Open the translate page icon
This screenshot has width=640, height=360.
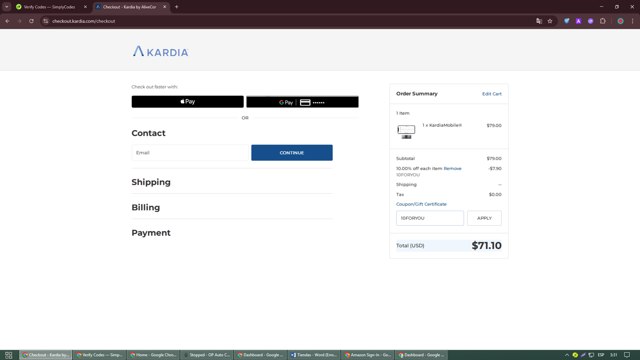click(x=539, y=21)
